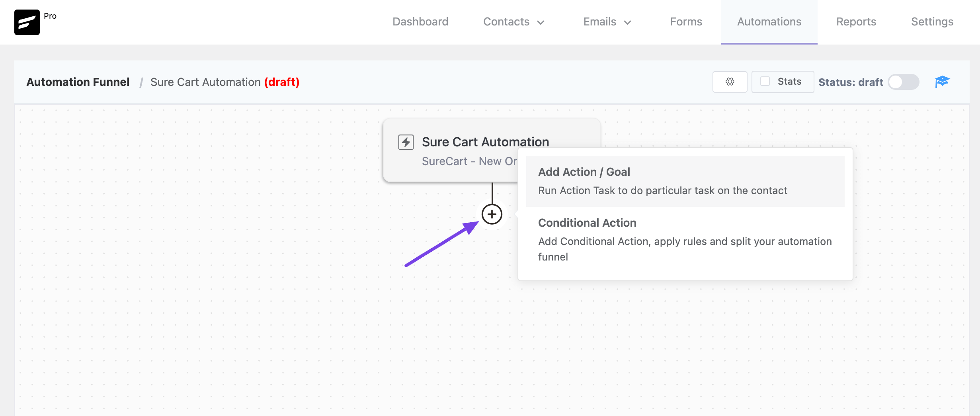
Task: Open funnel settings via gear icon
Action: [x=730, y=82]
